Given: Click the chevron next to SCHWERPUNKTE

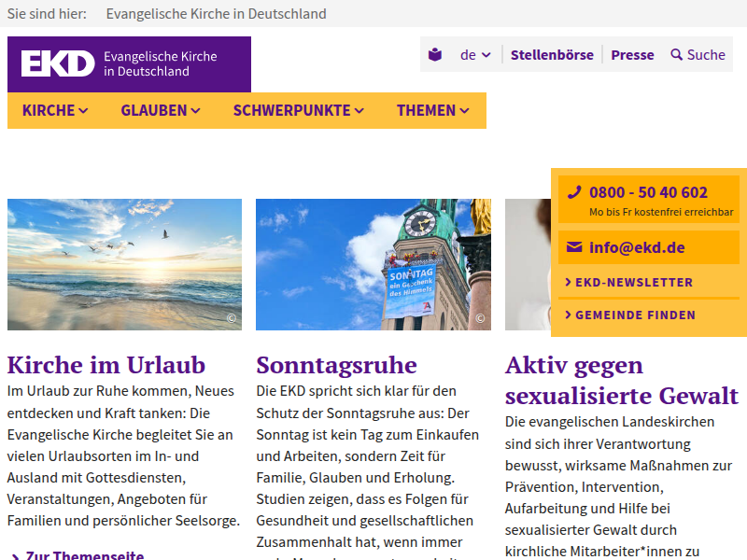Looking at the screenshot, I should pyautogui.click(x=359, y=111).
